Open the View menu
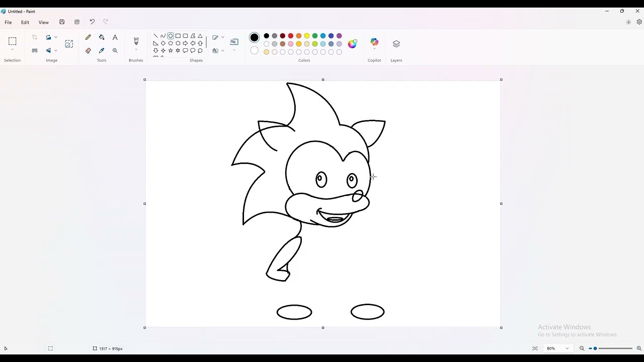This screenshot has height=362, width=644. click(x=44, y=22)
